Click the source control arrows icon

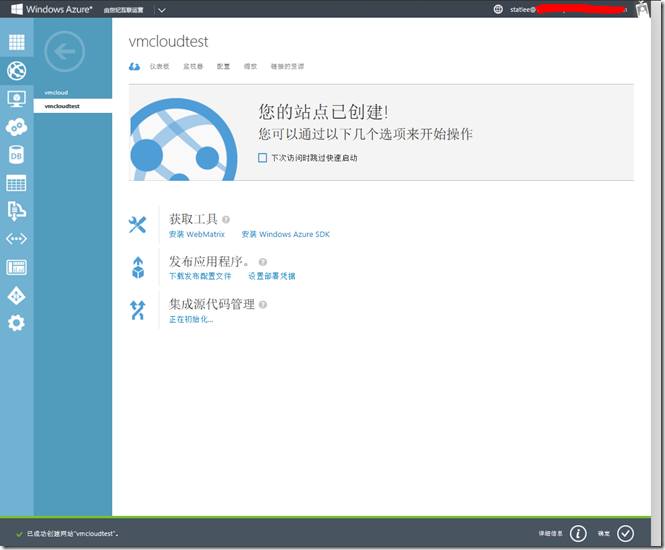click(x=137, y=310)
